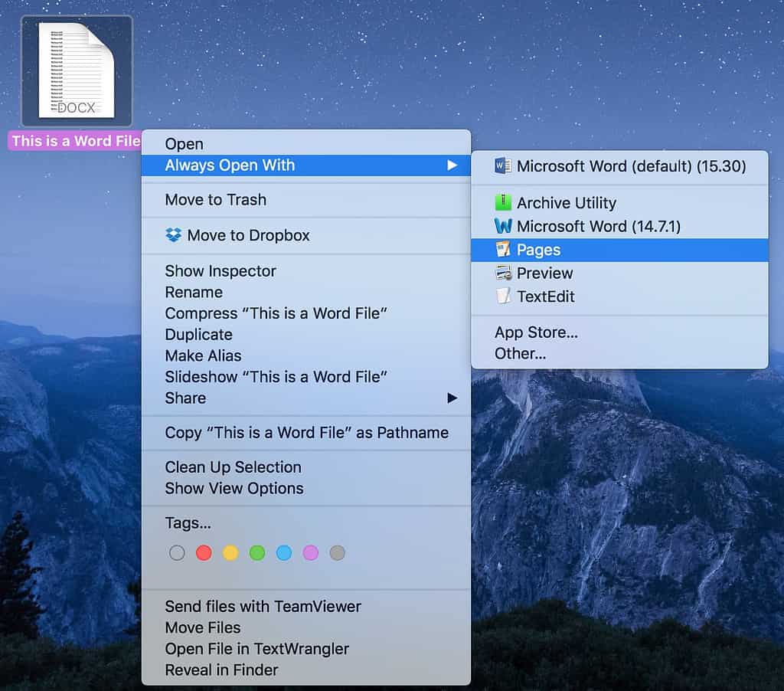Tag the file with the red color swatch
784x691 pixels.
pos(204,552)
